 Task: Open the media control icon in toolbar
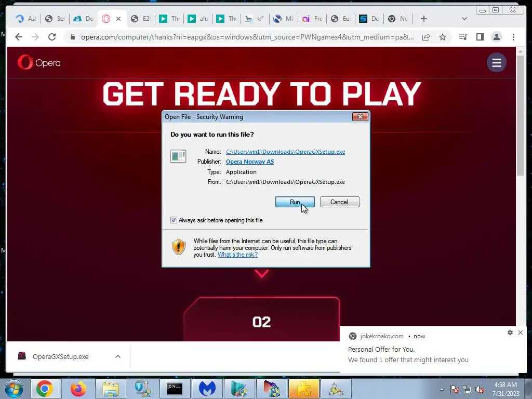(463, 37)
